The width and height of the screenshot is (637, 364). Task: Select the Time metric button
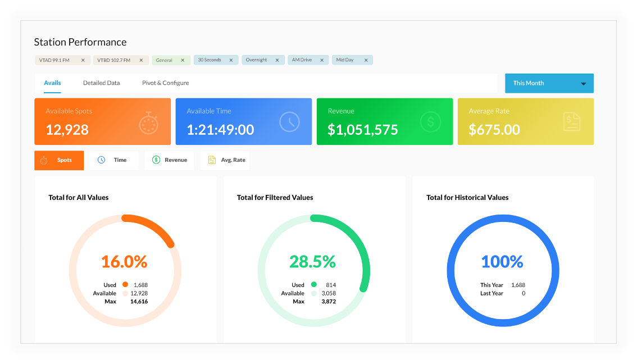[x=113, y=160]
